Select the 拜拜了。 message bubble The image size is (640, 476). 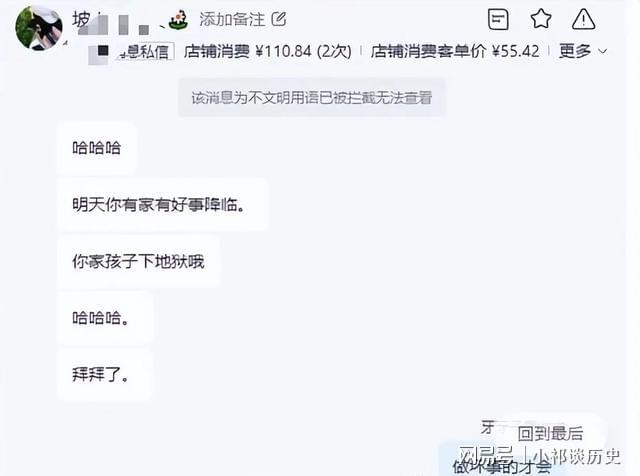(x=105, y=374)
